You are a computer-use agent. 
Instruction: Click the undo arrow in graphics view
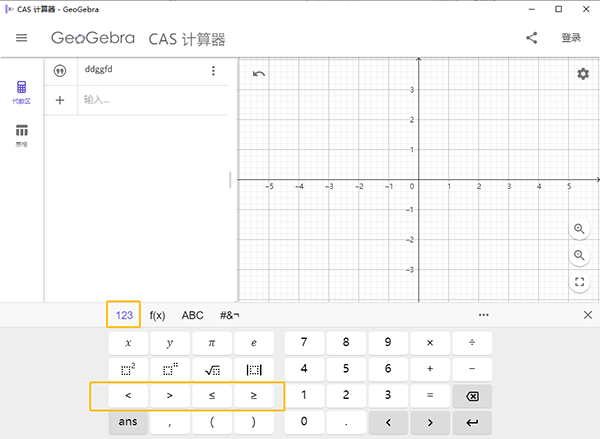point(259,74)
